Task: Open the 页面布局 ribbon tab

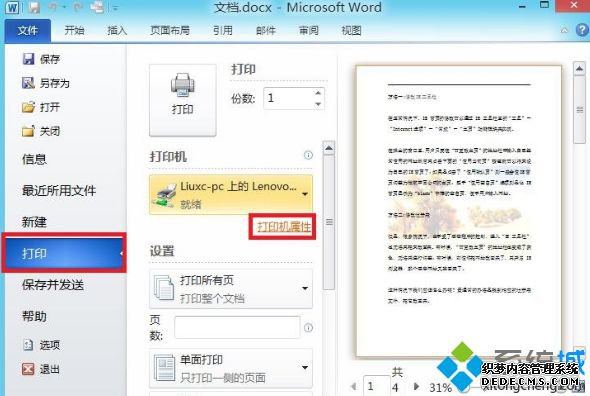Action: pos(170,30)
